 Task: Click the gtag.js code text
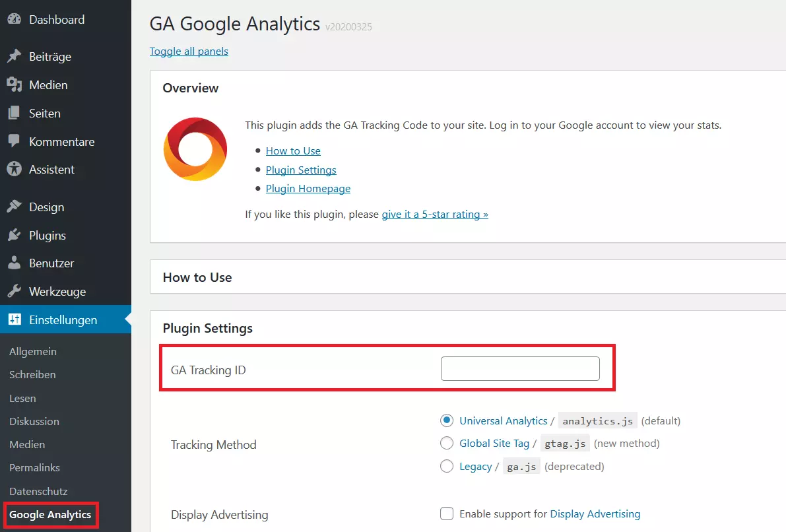click(x=565, y=444)
